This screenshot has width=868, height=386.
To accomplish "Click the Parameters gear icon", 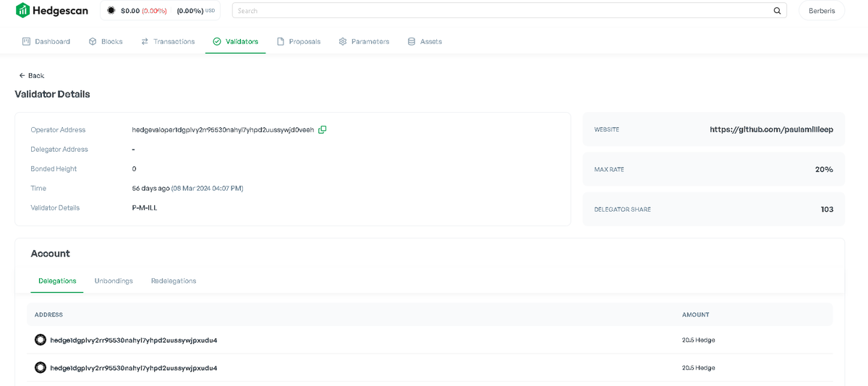I will (x=343, y=41).
